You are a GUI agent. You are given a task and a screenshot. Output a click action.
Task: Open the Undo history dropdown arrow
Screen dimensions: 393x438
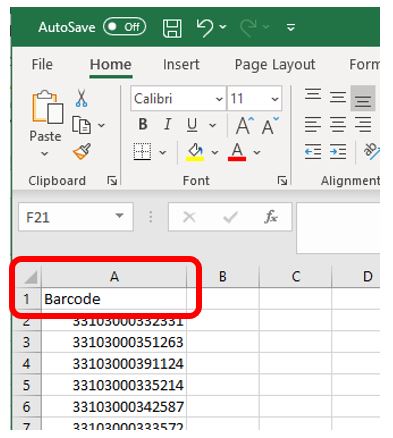tap(223, 27)
